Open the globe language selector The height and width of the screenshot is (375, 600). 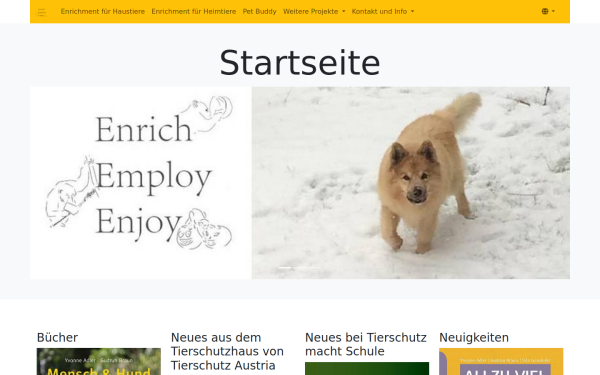pos(548,11)
